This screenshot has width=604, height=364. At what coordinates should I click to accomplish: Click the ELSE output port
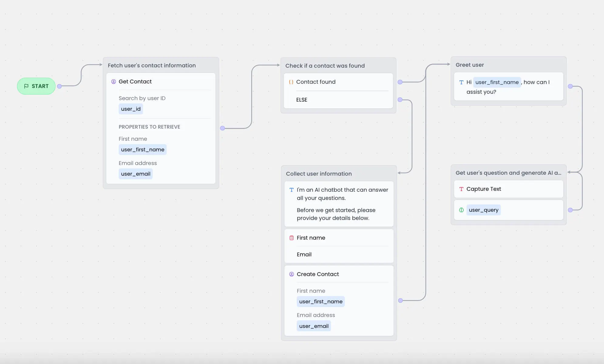400,99
